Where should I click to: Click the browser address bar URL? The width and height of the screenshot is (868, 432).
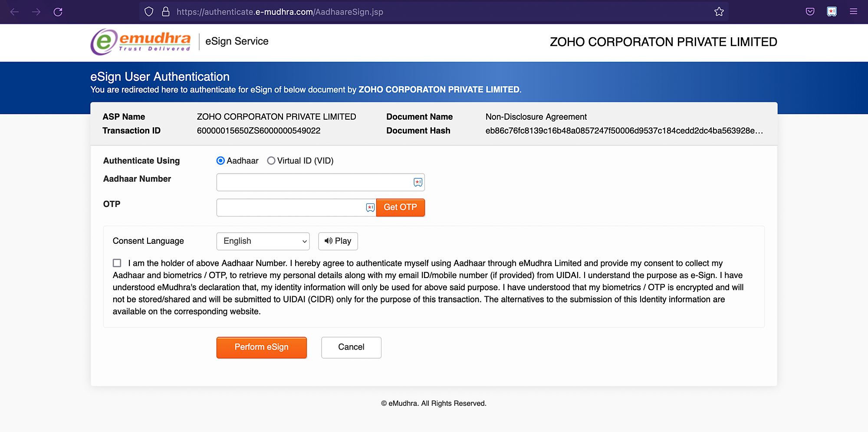(x=280, y=12)
